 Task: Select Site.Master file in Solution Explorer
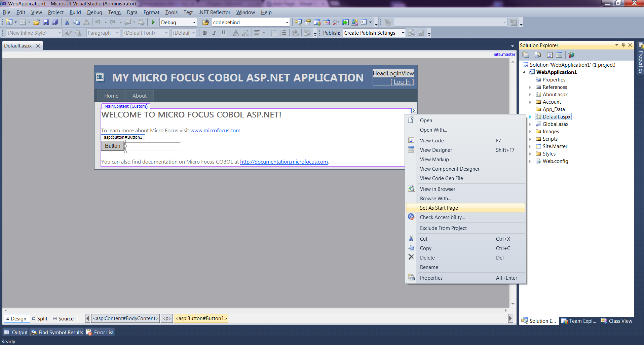click(x=555, y=146)
